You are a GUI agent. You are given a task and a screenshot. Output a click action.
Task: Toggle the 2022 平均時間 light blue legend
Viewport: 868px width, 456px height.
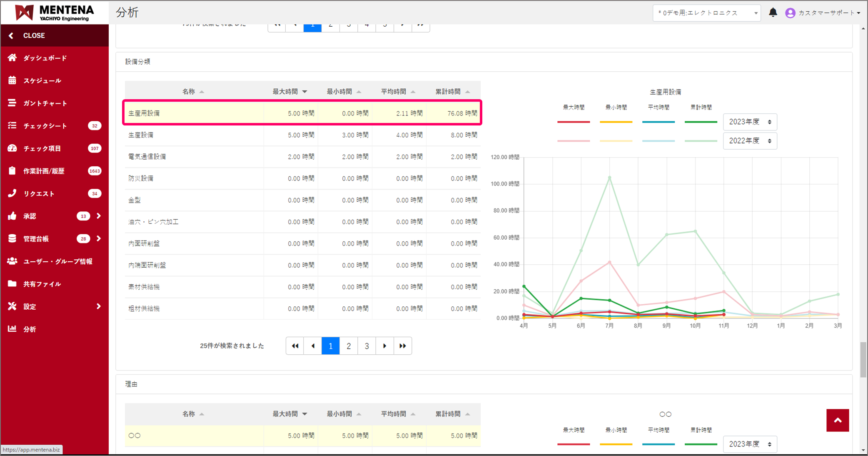[658, 141]
